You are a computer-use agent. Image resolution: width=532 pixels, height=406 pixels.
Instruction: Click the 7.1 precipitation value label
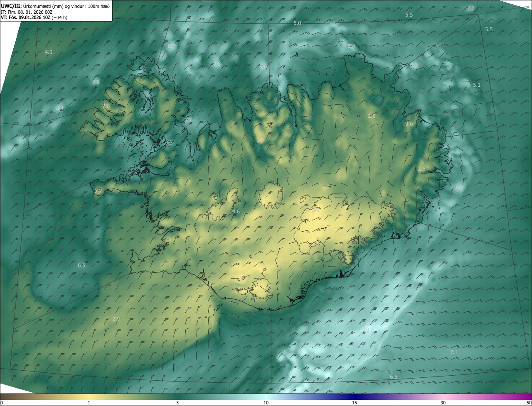point(454,352)
